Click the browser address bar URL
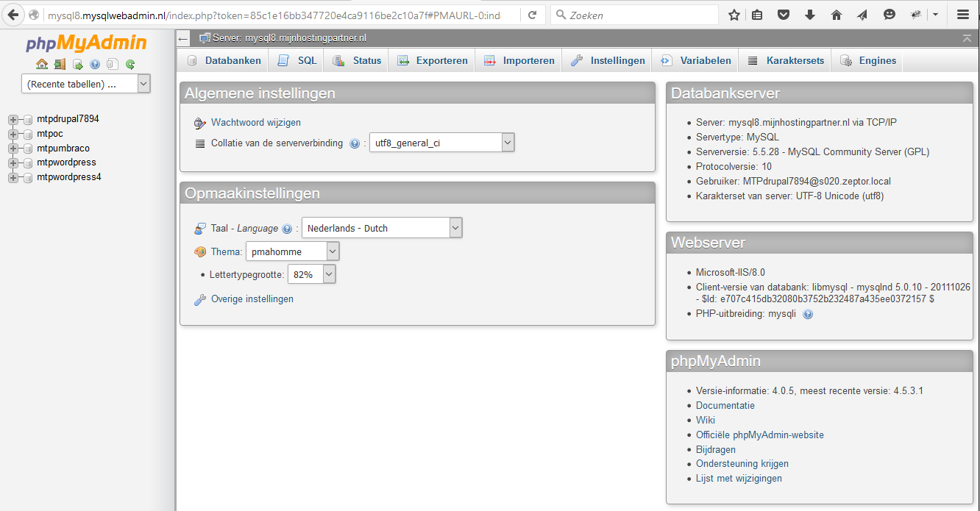The width and height of the screenshot is (980, 511). [x=274, y=15]
